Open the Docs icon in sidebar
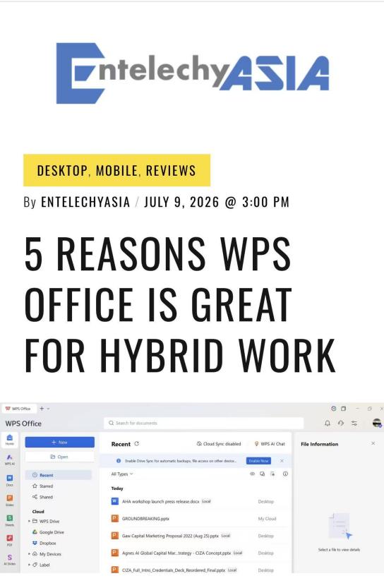This screenshot has width=384, height=588. click(10, 480)
